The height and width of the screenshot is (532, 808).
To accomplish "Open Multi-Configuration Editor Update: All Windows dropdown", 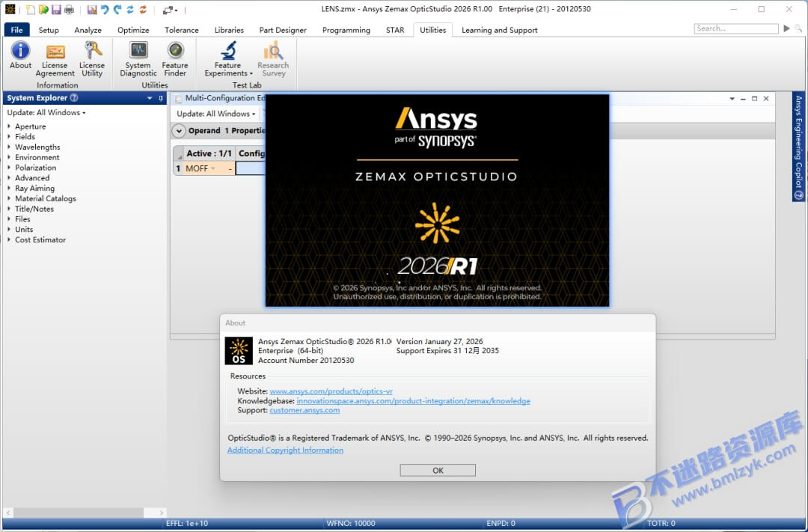I will 216,114.
